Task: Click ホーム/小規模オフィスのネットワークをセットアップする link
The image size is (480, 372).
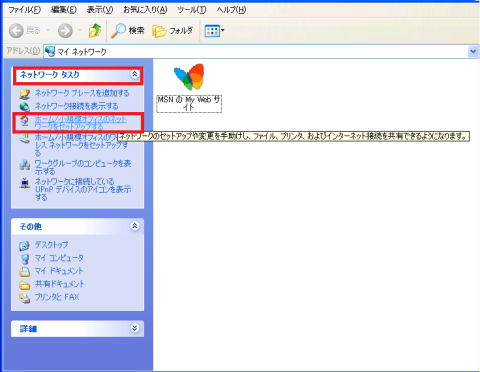Action: pos(80,122)
